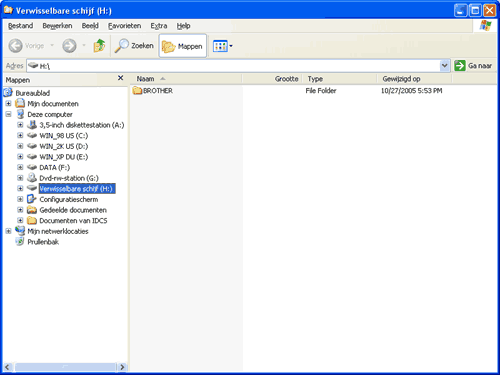Click the floppy drive (A:) icon
Screen dimensions: 500x375
[x=32, y=125]
